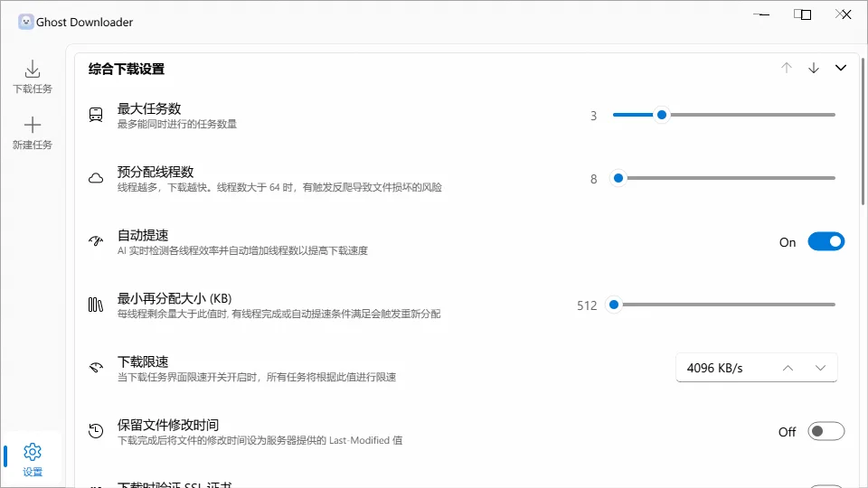Screen dimensions: 868x488
Task: Click the 最大任务数 row icon
Action: (96, 115)
